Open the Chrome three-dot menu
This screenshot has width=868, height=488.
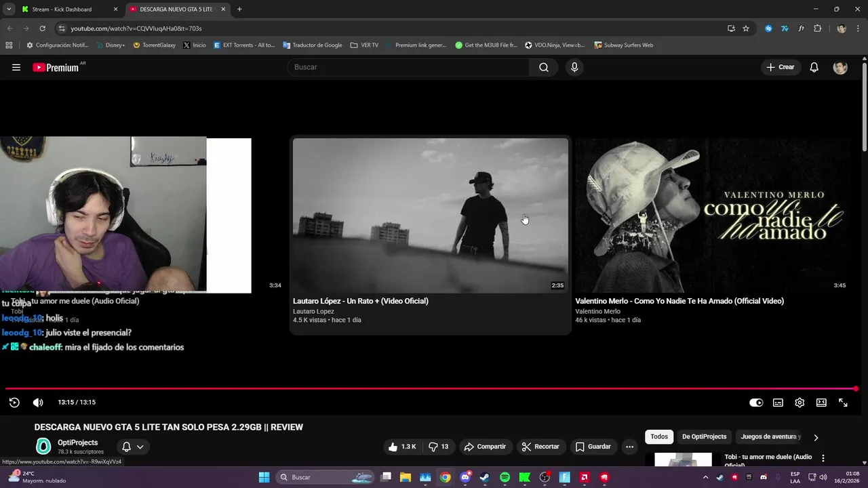[x=859, y=28]
